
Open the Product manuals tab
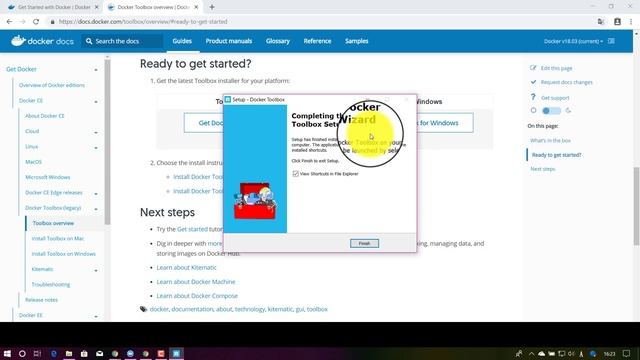(x=229, y=41)
